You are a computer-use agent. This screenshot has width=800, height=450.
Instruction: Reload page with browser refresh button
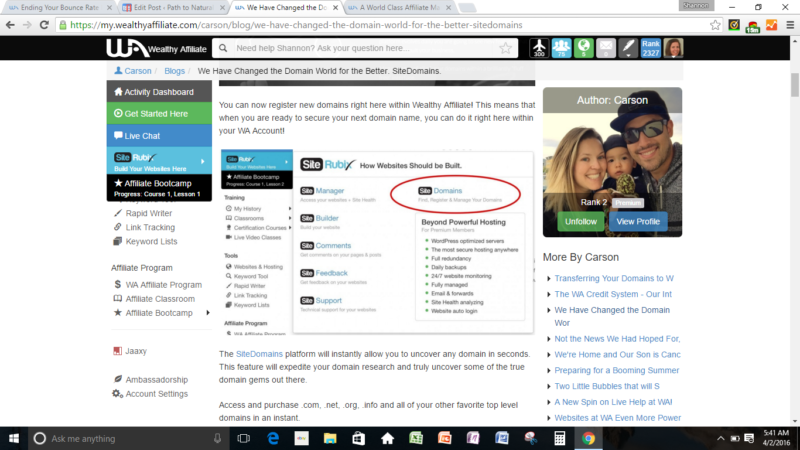pyautogui.click(x=44, y=25)
